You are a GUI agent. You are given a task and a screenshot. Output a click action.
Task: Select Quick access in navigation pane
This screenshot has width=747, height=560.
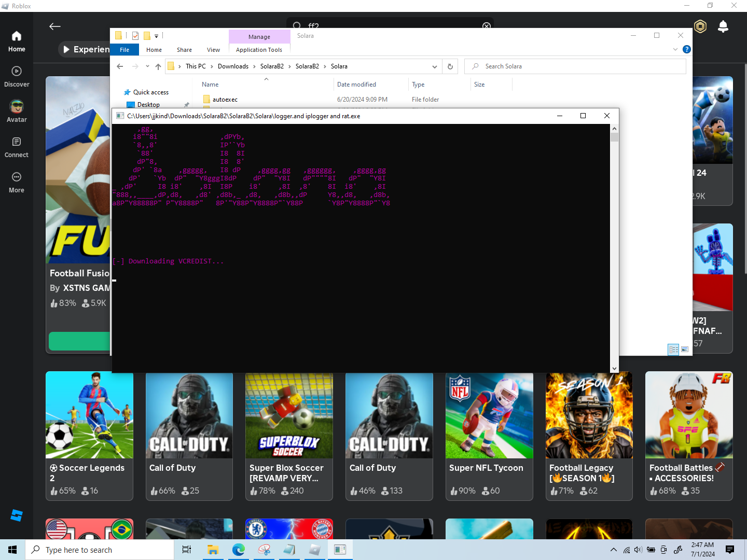point(150,92)
